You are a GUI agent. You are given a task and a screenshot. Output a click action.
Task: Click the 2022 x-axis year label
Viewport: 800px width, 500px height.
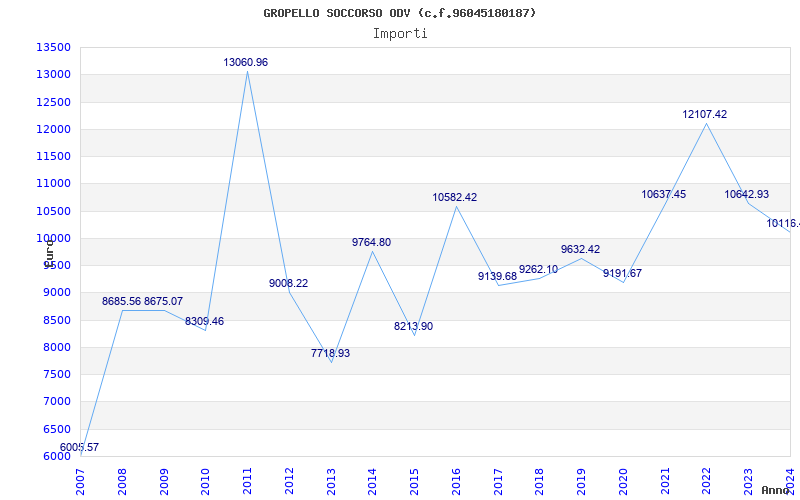[x=707, y=482]
